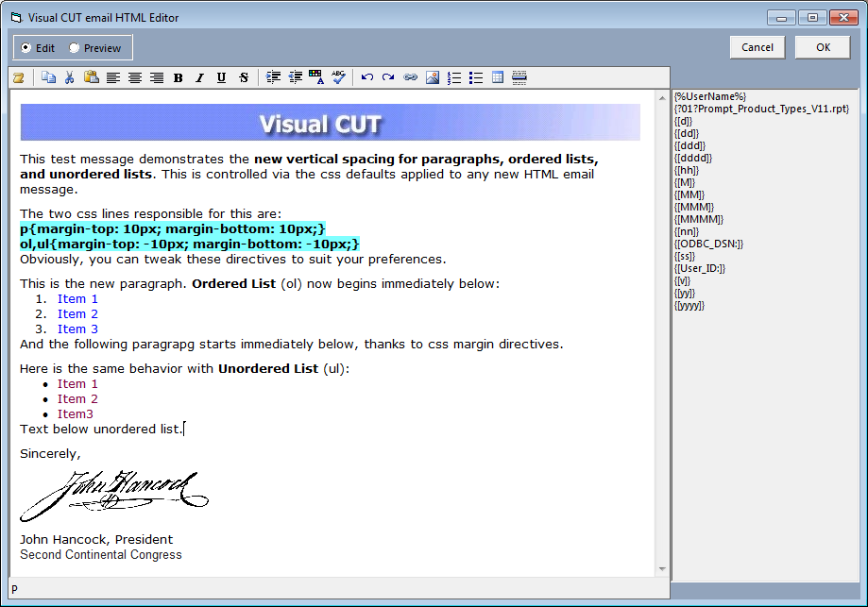Select the {?01?Prompt_Product_Types_V11.rpt} entry
This screenshot has width=868, height=607.
coord(761,109)
